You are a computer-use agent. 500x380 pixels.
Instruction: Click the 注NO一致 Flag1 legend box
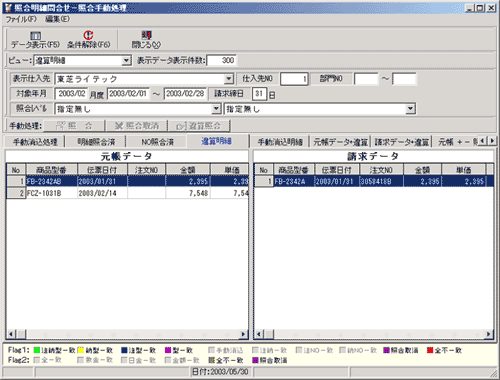click(x=299, y=350)
